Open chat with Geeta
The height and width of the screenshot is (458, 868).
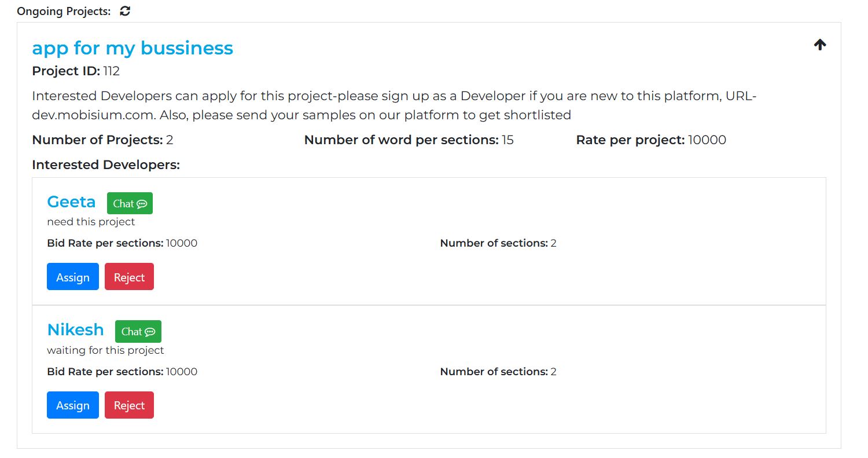tap(130, 203)
